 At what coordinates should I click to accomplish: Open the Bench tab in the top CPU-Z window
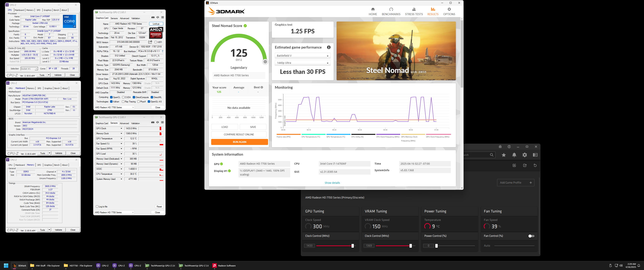pos(56,10)
